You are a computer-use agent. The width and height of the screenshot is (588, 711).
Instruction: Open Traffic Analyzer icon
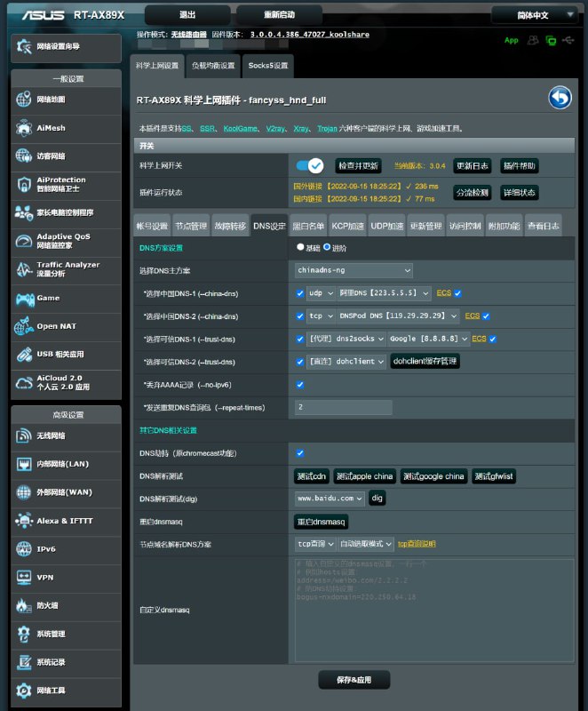pyautogui.click(x=24, y=269)
